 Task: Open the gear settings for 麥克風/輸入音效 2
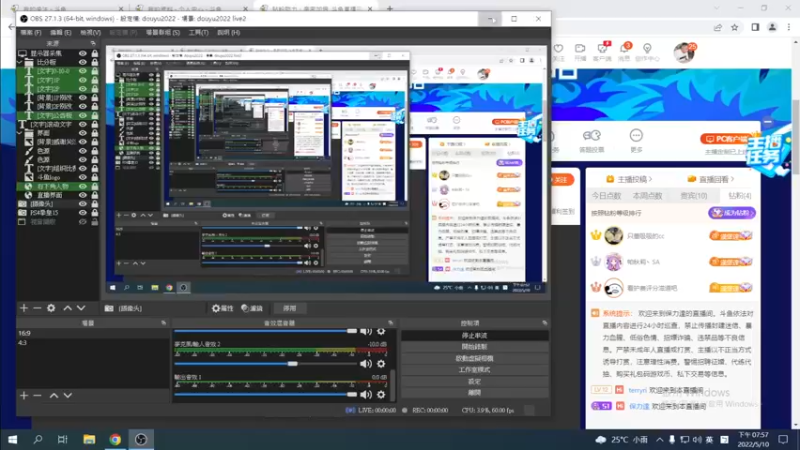tap(381, 364)
